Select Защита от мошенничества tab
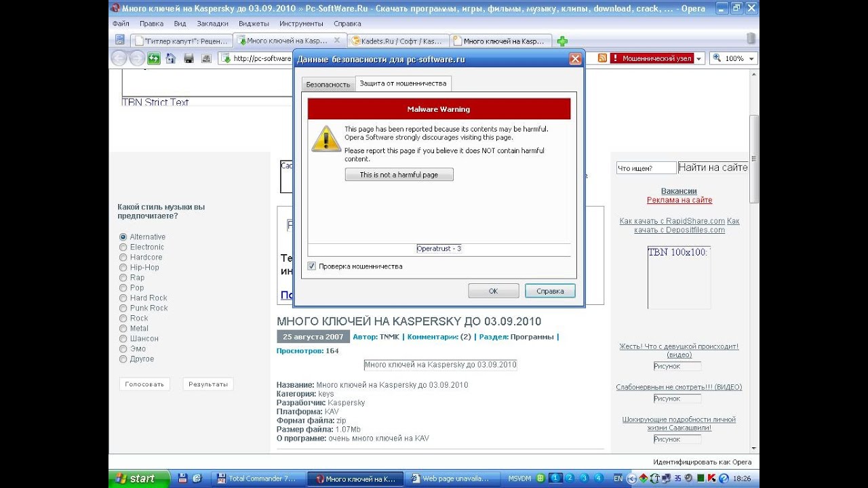Image resolution: width=868 pixels, height=488 pixels. pos(403,83)
